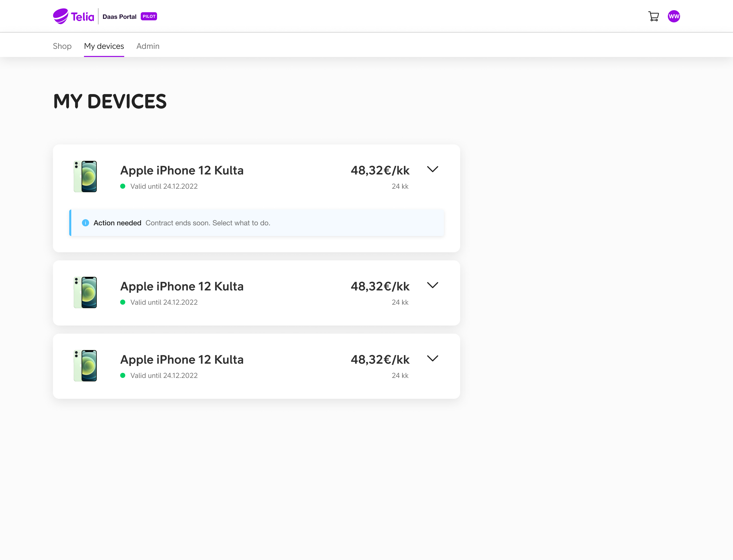733x560 pixels.
Task: Click the third card's 48,32€/kk price
Action: pos(380,360)
